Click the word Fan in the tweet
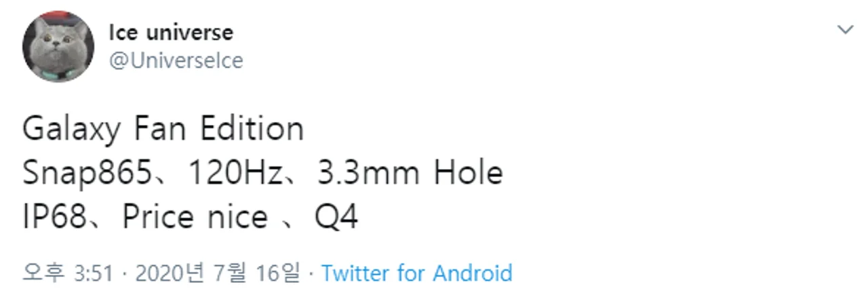 click(x=159, y=130)
